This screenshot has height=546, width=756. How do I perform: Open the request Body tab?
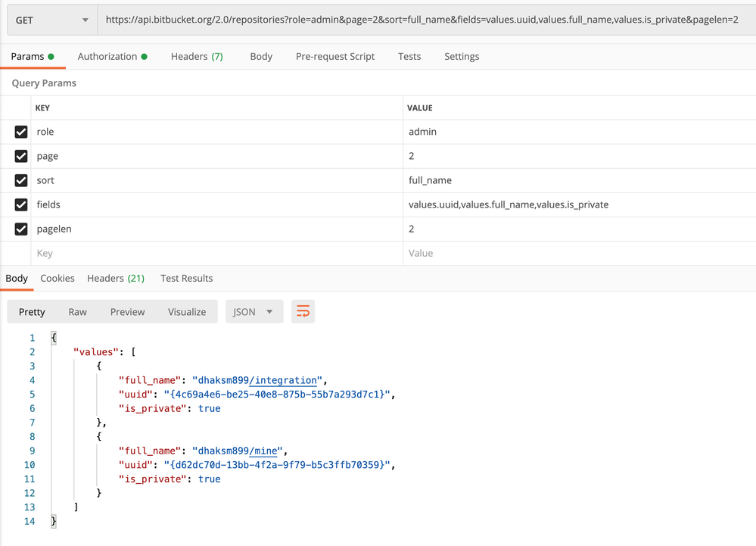(x=261, y=57)
